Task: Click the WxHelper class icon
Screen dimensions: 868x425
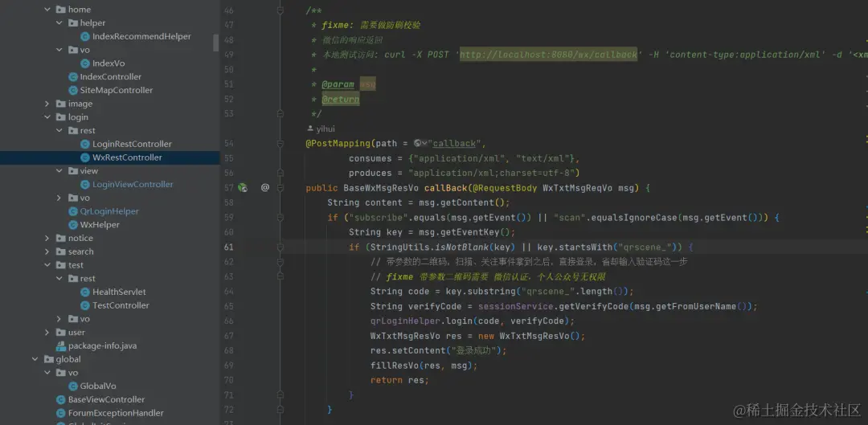Action: tap(72, 225)
